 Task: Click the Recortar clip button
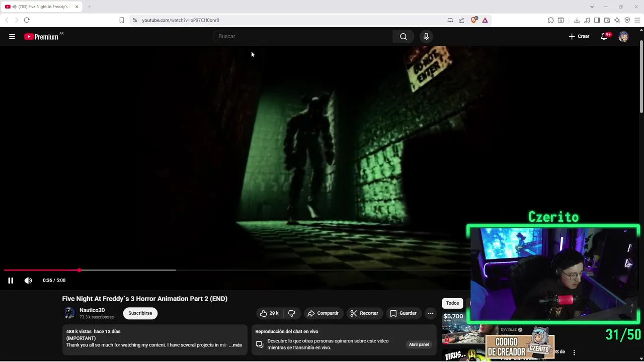point(364,313)
